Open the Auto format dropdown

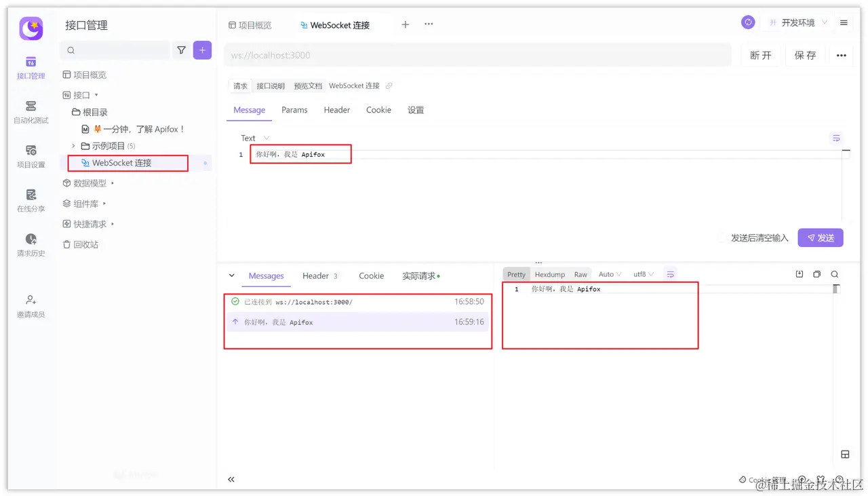pyautogui.click(x=610, y=274)
